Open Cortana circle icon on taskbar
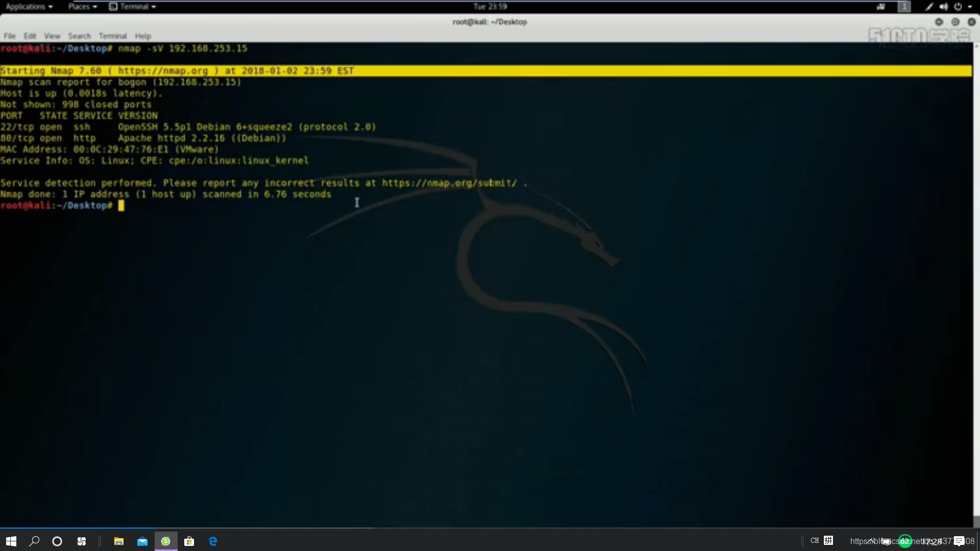Image resolution: width=980 pixels, height=551 pixels. (57, 541)
